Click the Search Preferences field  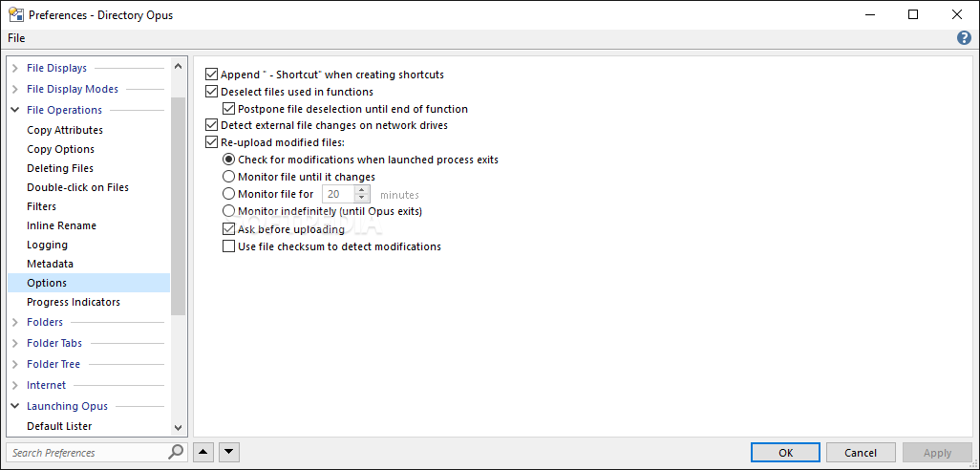click(88, 453)
